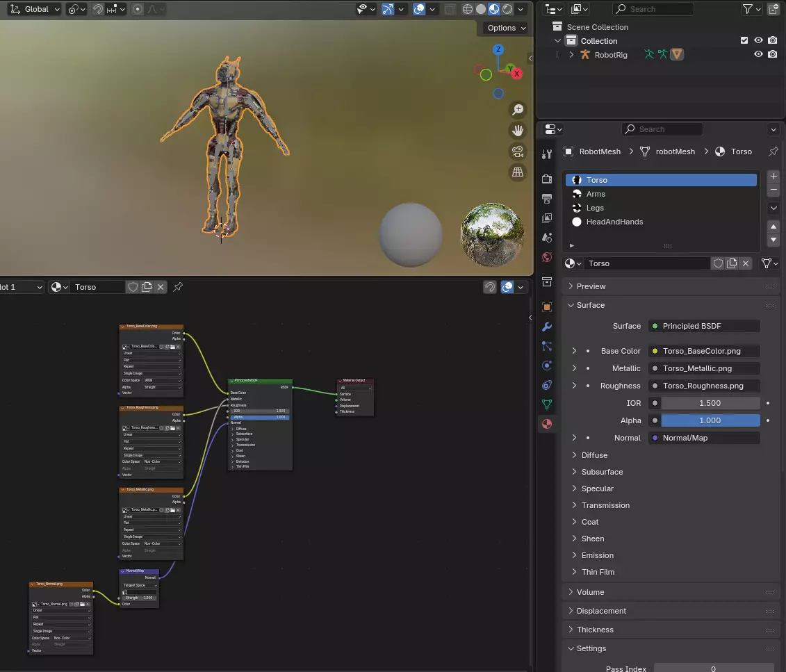Image resolution: width=786 pixels, height=672 pixels.
Task: Open the pivot point dropdown
Action: [x=76, y=9]
